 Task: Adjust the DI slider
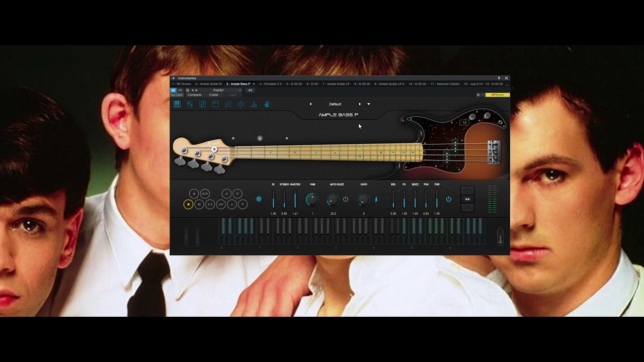point(273,199)
